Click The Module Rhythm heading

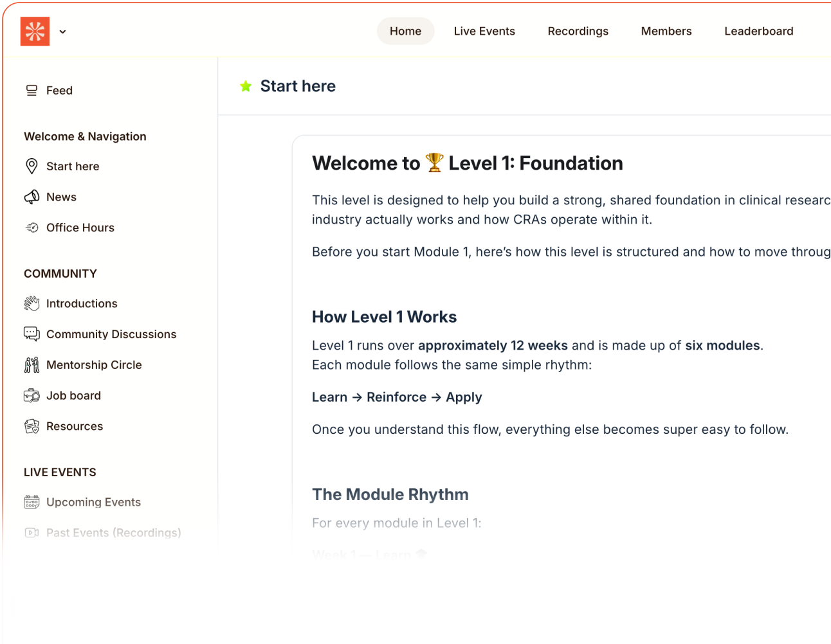click(390, 494)
